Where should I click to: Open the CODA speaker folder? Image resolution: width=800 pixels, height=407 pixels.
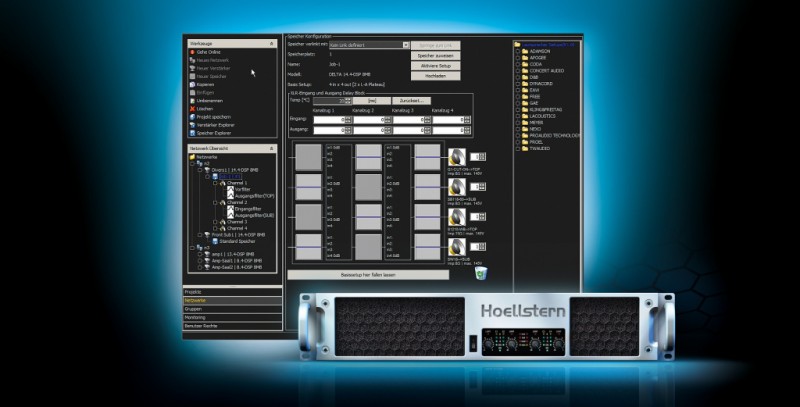point(532,64)
